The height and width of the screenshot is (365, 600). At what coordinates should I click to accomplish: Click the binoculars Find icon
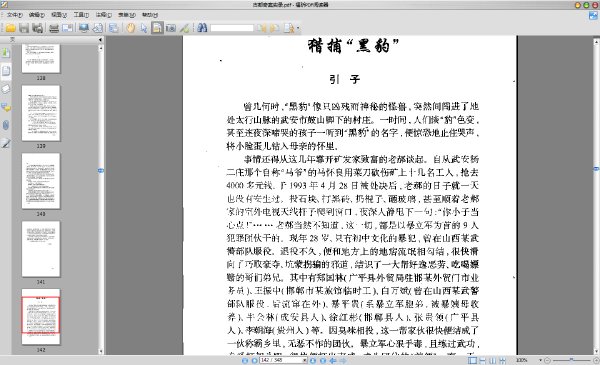click(x=202, y=28)
